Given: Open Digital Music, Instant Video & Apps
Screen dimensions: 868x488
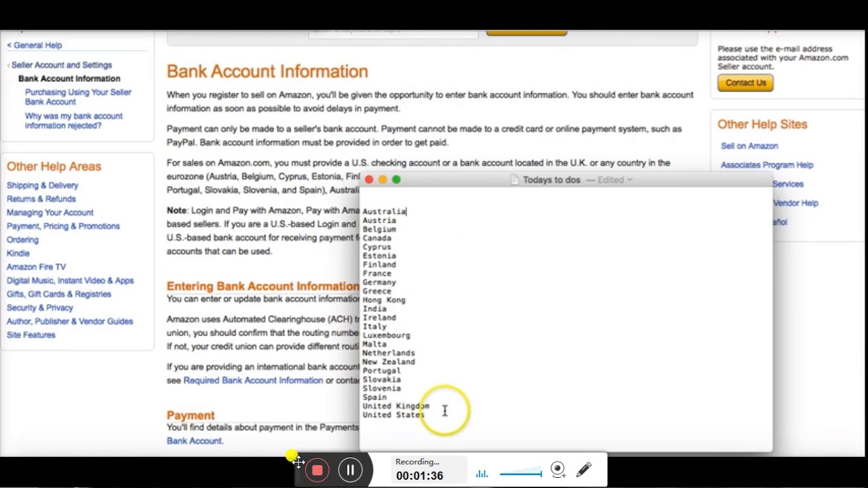Looking at the screenshot, I should pos(70,281).
